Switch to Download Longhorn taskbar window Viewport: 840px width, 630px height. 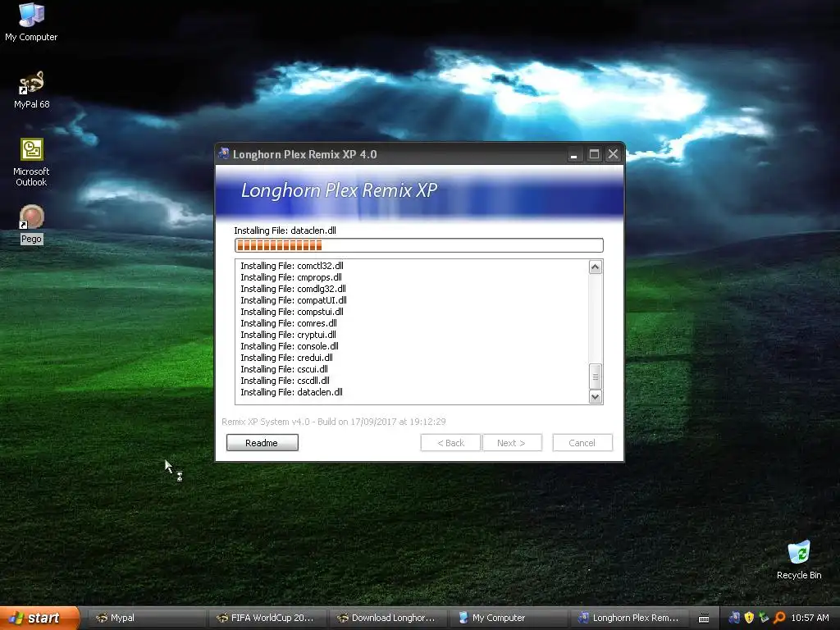pyautogui.click(x=387, y=618)
